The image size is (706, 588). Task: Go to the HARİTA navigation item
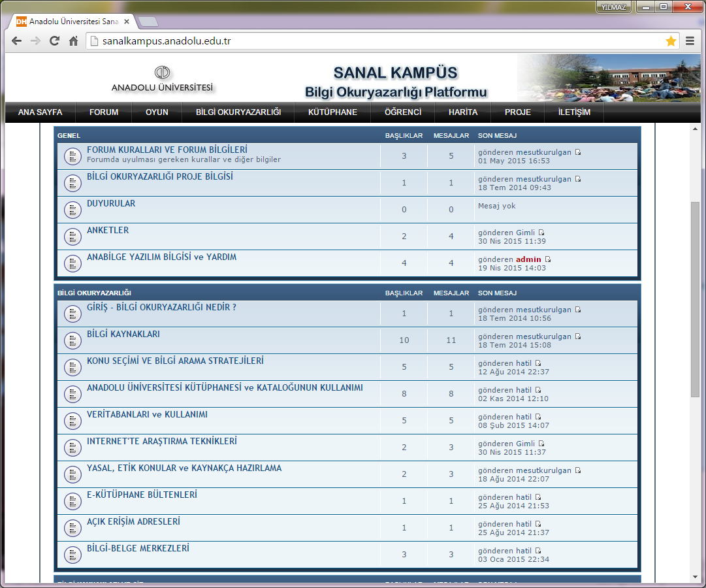pos(463,112)
